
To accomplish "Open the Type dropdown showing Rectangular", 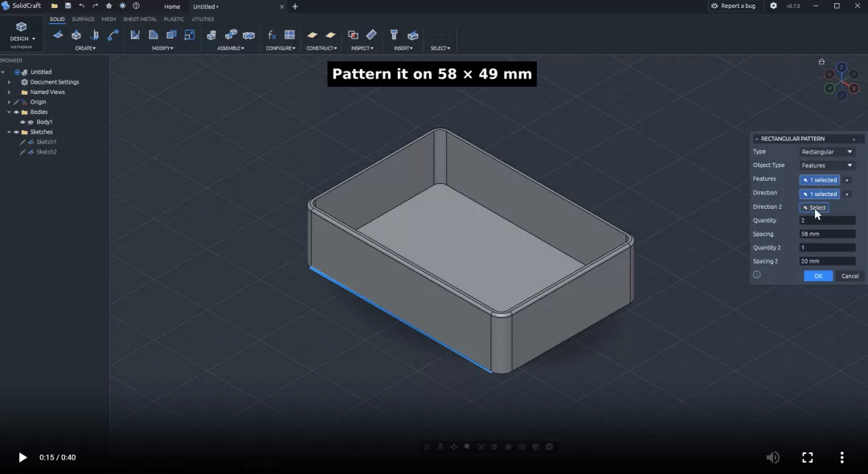I will tap(827, 152).
